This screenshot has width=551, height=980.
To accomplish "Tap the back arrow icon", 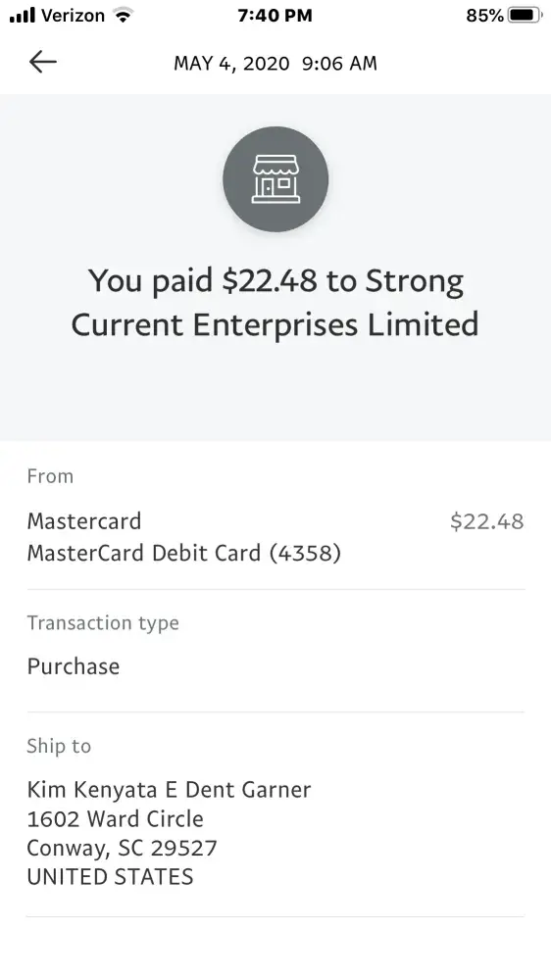I will pyautogui.click(x=43, y=62).
